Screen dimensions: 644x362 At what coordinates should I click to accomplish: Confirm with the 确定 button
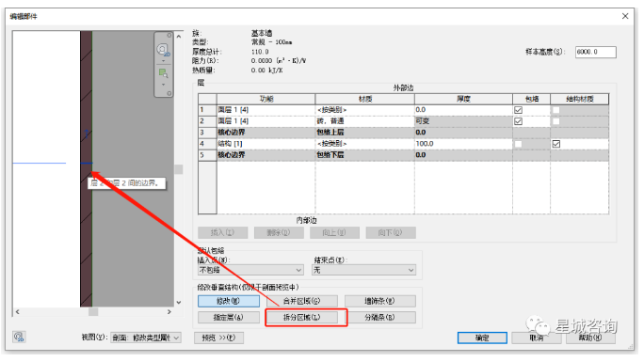pyautogui.click(x=482, y=338)
